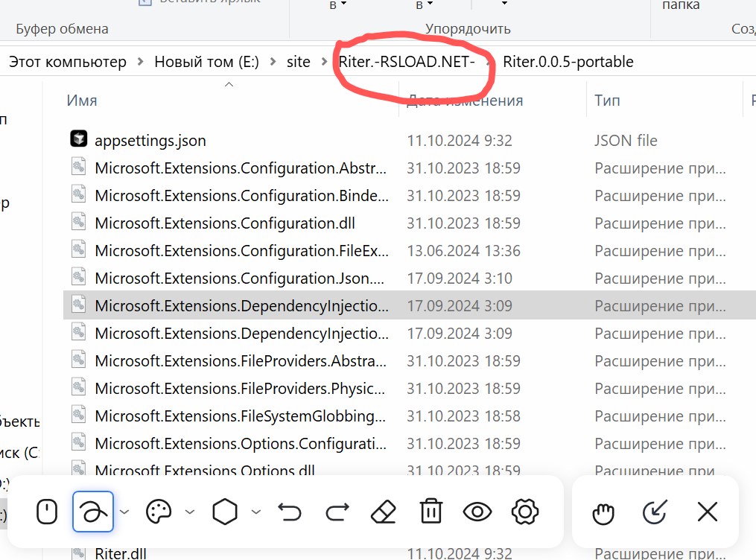This screenshot has width=756, height=560.
Task: Close the annotation toolbar
Action: point(707,512)
